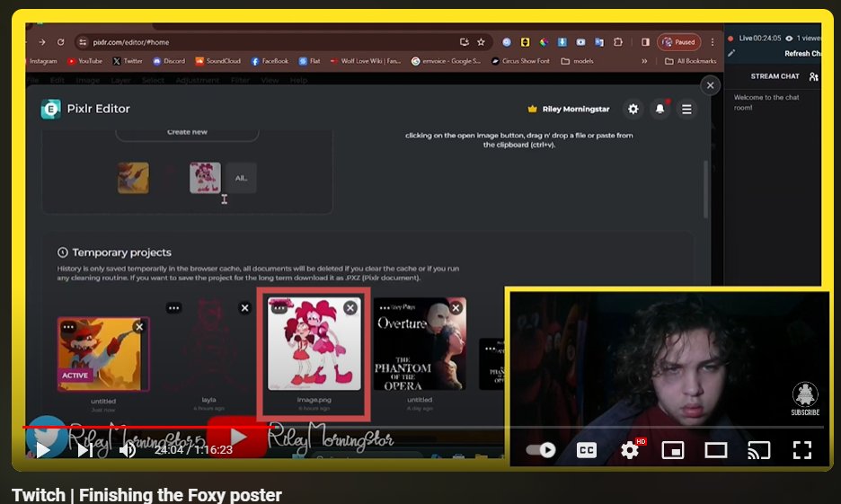Enter fullscreen mode

click(802, 450)
